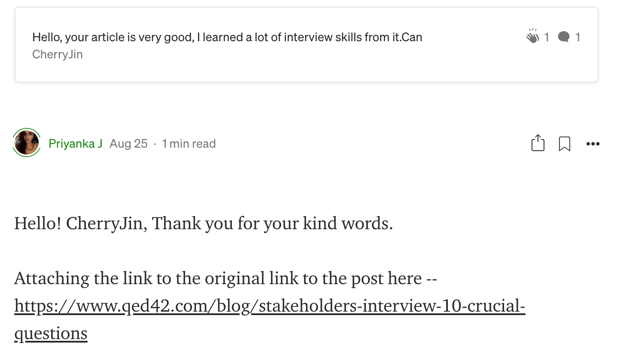
Task: Bookmark Priyanka J's reply
Action: point(564,144)
